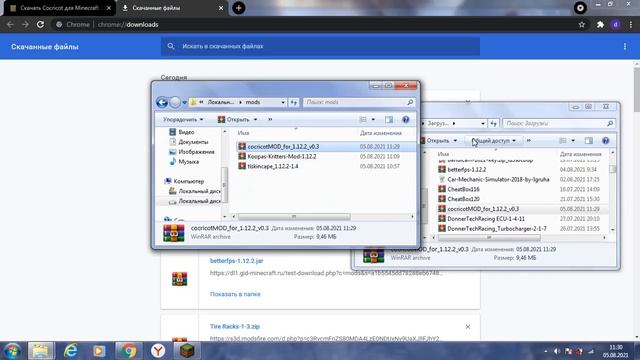The height and width of the screenshot is (360, 640).
Task: Open the downloads page more-actions menu
Action: 625,47
